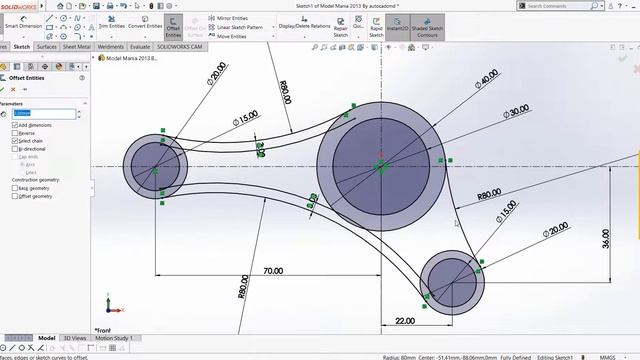
Task: Collapse the Parameters section
Action: click(85, 104)
